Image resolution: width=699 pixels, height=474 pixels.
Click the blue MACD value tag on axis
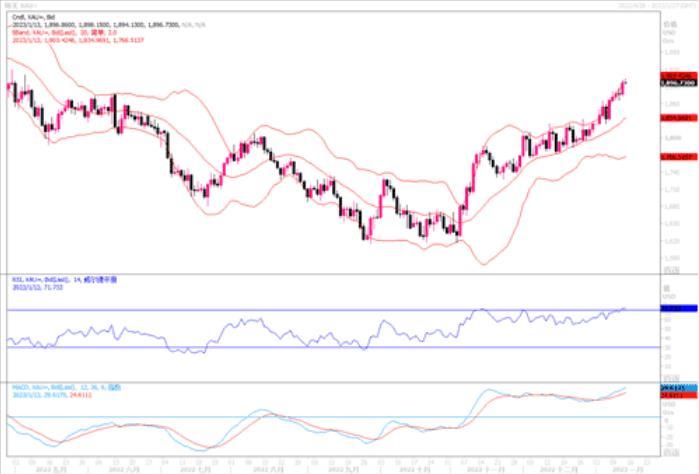pyautogui.click(x=677, y=386)
